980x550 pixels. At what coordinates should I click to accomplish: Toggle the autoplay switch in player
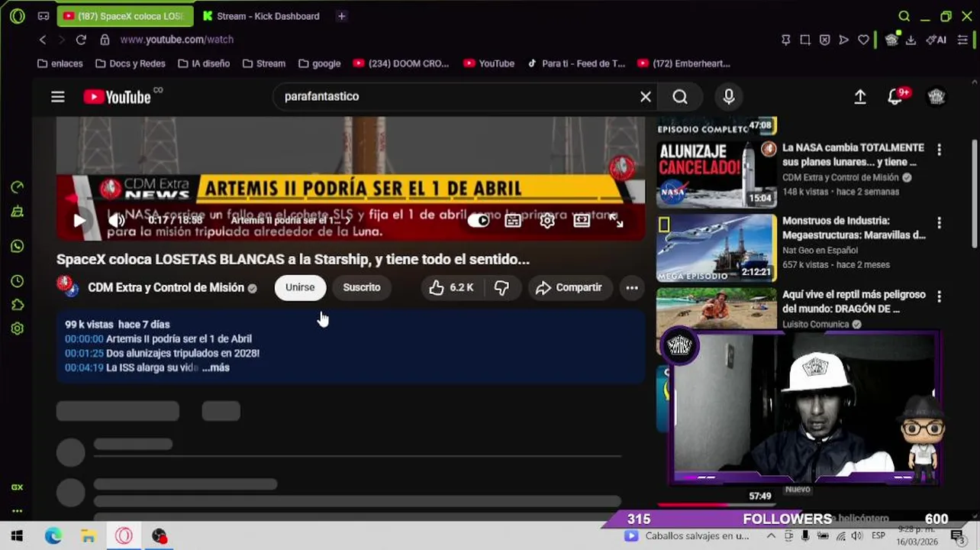pos(479,221)
